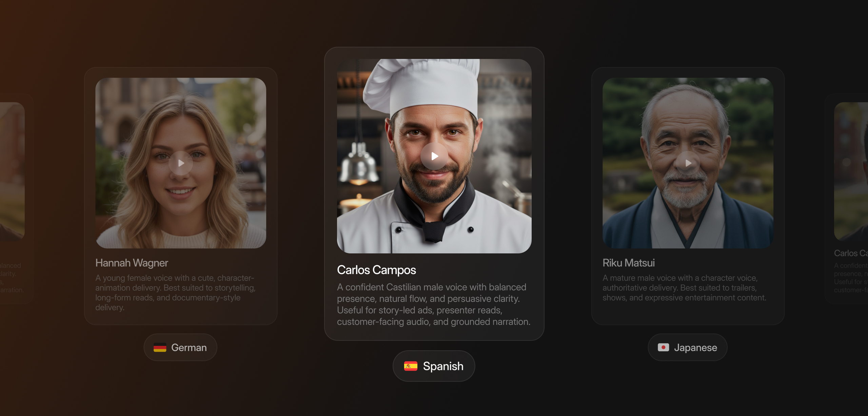Open Carlos Campos chef portrait

pyautogui.click(x=434, y=156)
